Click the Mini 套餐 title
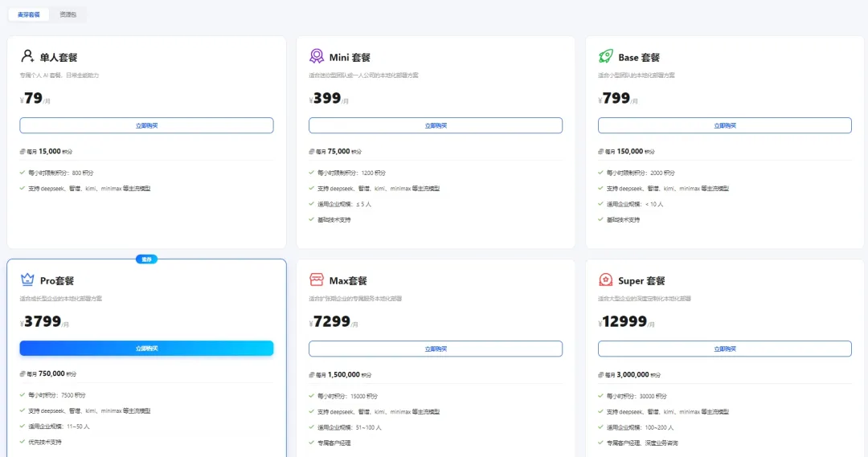Viewport: 868px width, 457px height. [350, 58]
